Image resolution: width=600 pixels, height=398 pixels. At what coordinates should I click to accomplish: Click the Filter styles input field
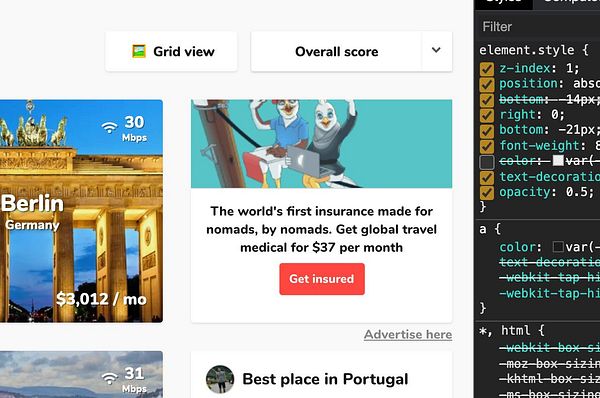tap(537, 27)
